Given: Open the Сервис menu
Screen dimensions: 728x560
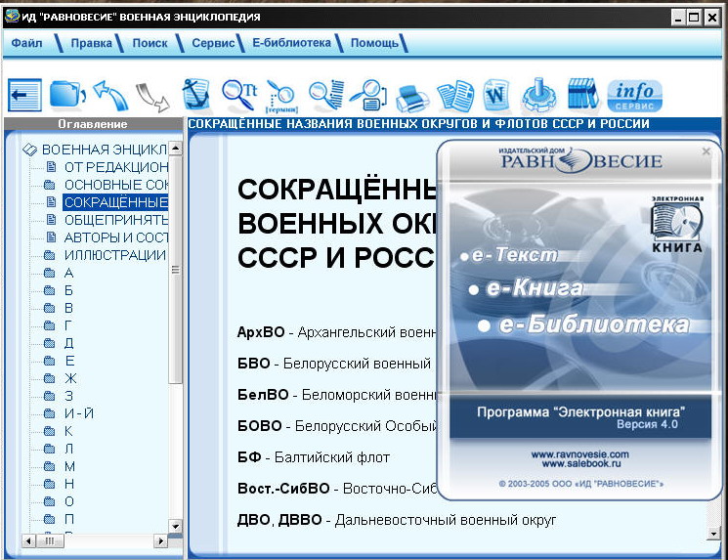Looking at the screenshot, I should (213, 43).
